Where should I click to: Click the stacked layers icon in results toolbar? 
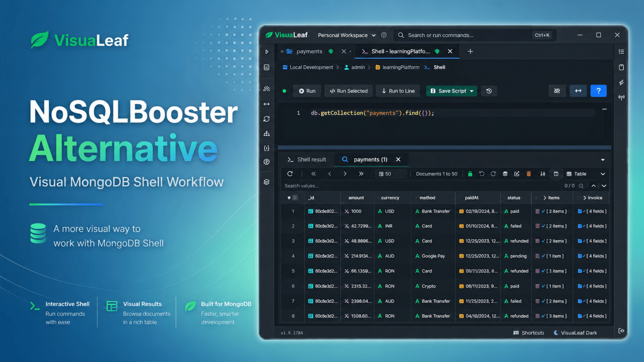point(505,174)
